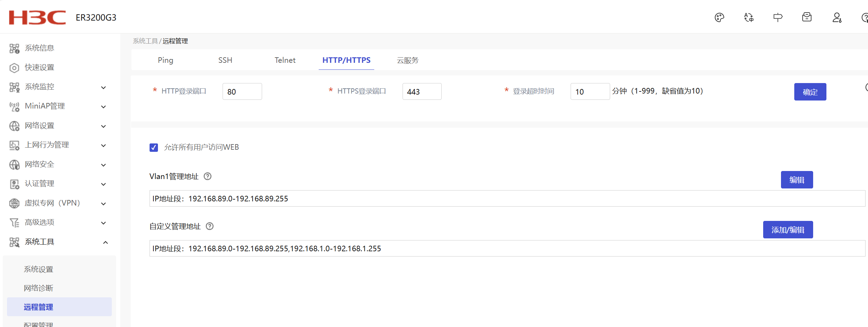Open 快速设置 from the sidebar
The width and height of the screenshot is (868, 327).
pos(39,67)
